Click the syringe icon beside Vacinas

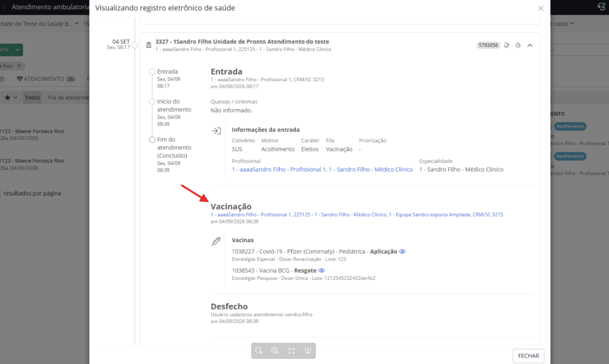pyautogui.click(x=216, y=241)
